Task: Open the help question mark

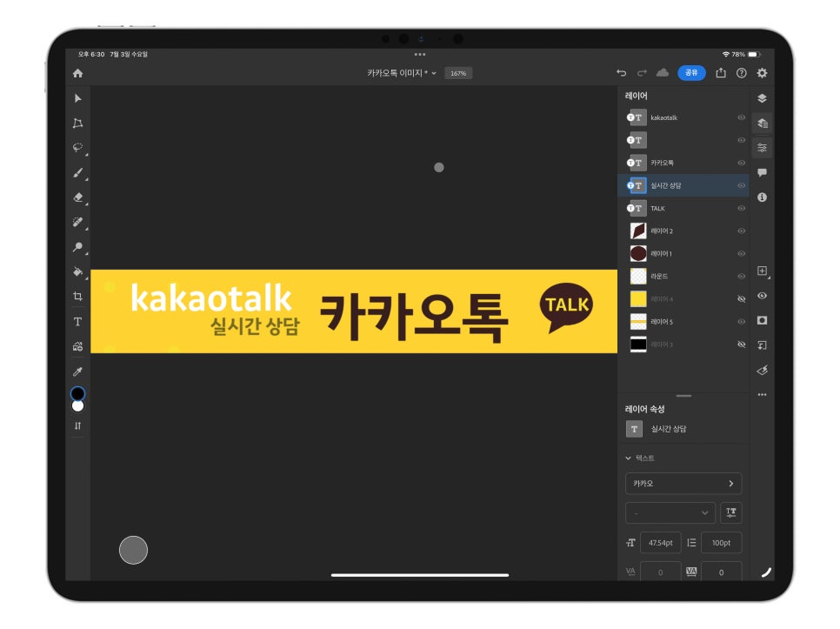Action: pyautogui.click(x=742, y=73)
